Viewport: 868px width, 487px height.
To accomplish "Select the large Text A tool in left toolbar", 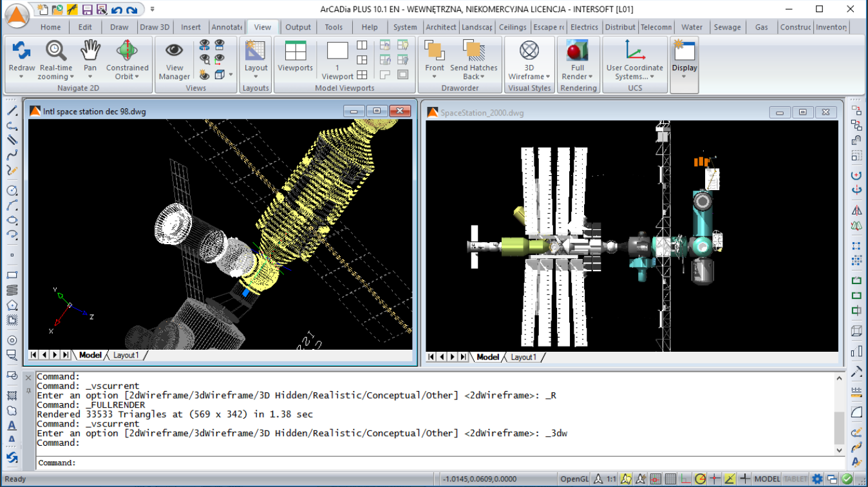I will point(12,425).
